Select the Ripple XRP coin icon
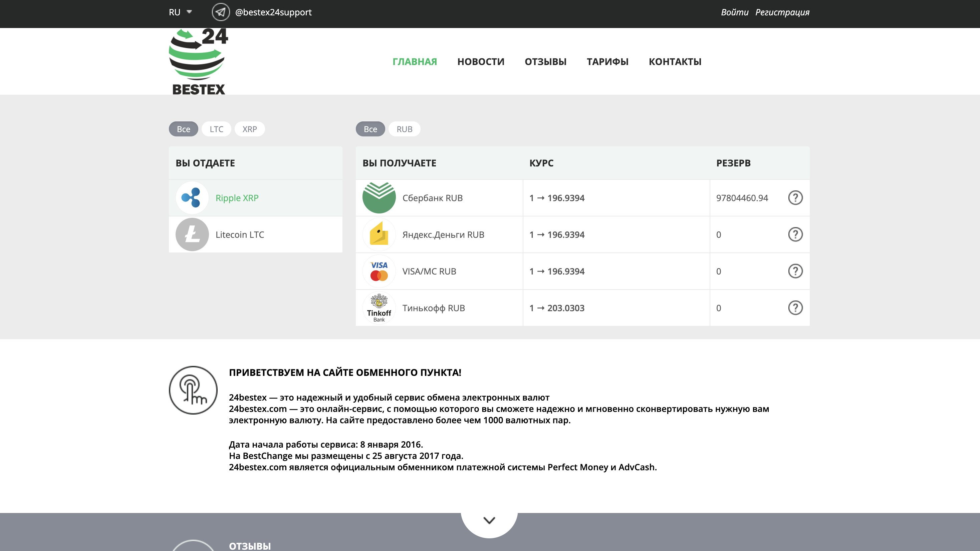 pyautogui.click(x=192, y=198)
